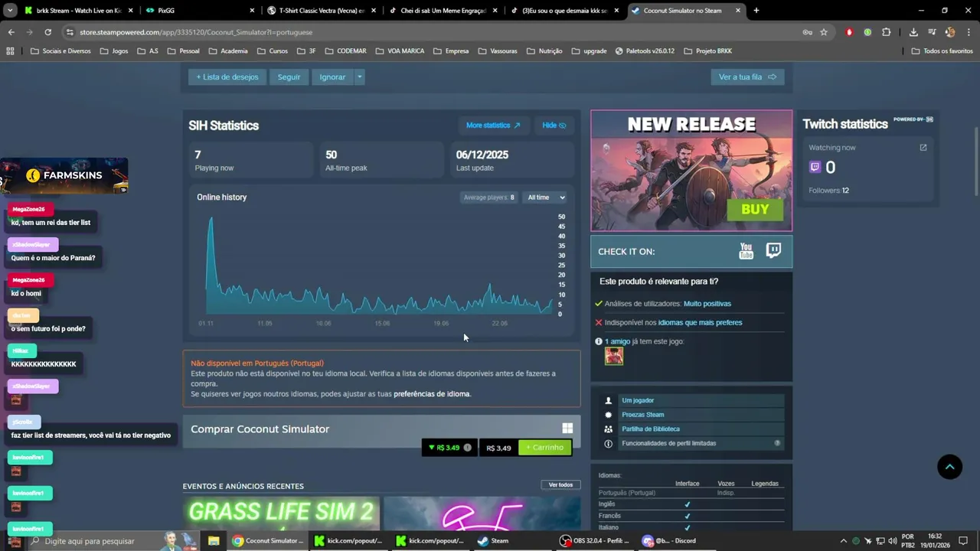
Task: Select the Coconut Simulator no Steam tab
Action: pyautogui.click(x=686, y=11)
